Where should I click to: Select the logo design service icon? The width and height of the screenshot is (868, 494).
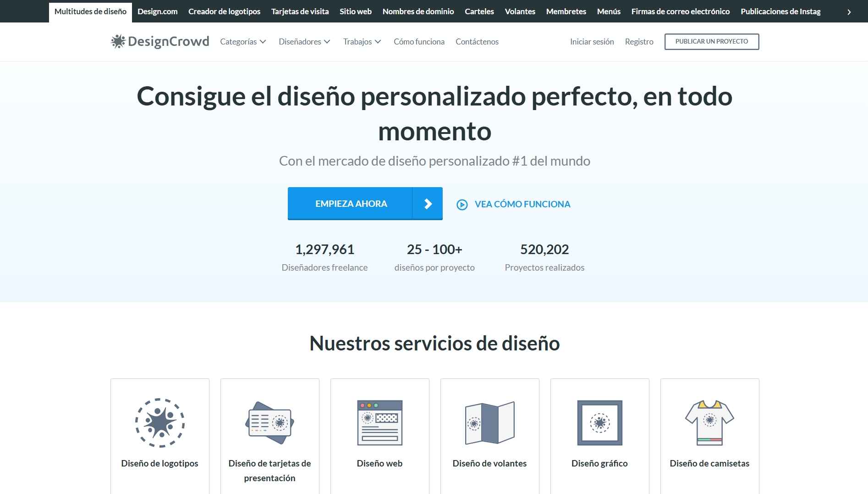[159, 422]
